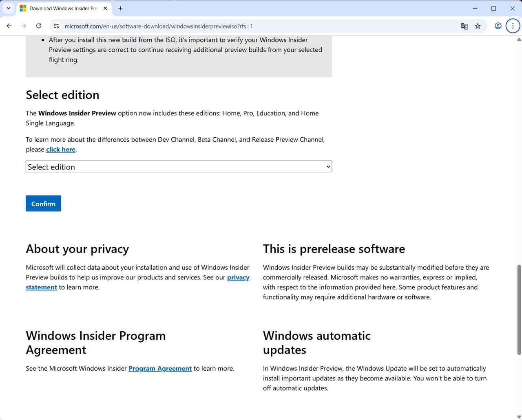The image size is (522, 420).
Task: Click the scrollbar down arrow
Action: coord(519,417)
